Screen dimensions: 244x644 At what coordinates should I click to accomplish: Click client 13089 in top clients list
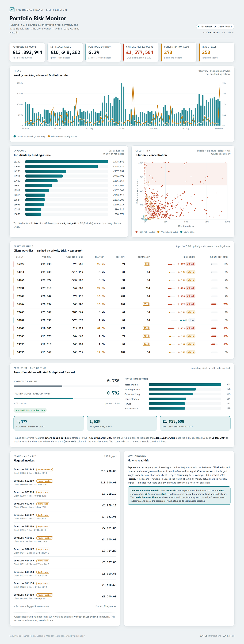click(x=17, y=214)
